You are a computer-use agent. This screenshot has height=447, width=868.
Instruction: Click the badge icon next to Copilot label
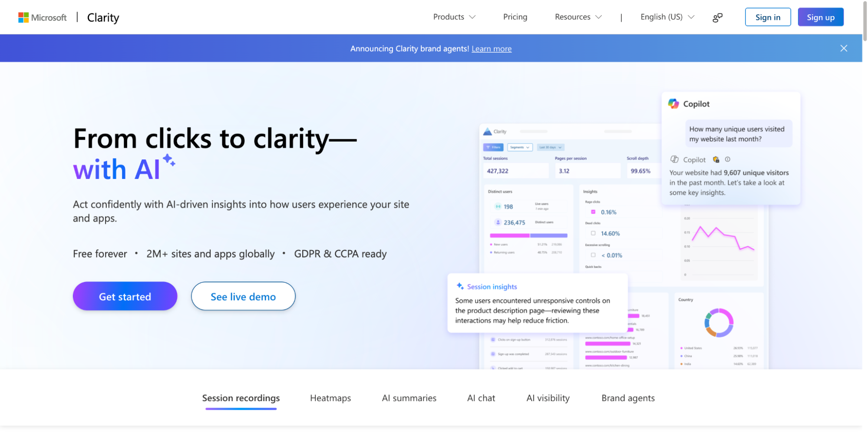[x=716, y=159]
